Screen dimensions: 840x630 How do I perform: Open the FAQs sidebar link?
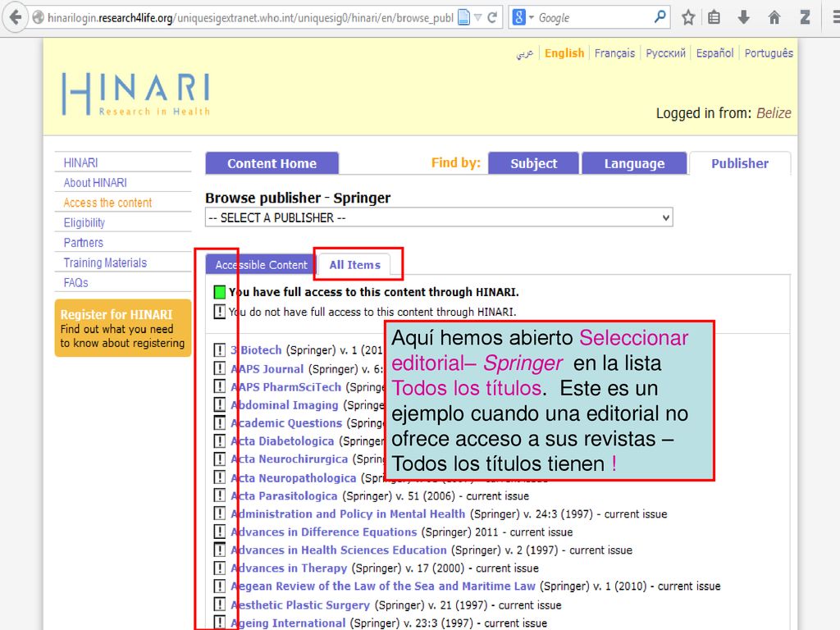coord(75,282)
